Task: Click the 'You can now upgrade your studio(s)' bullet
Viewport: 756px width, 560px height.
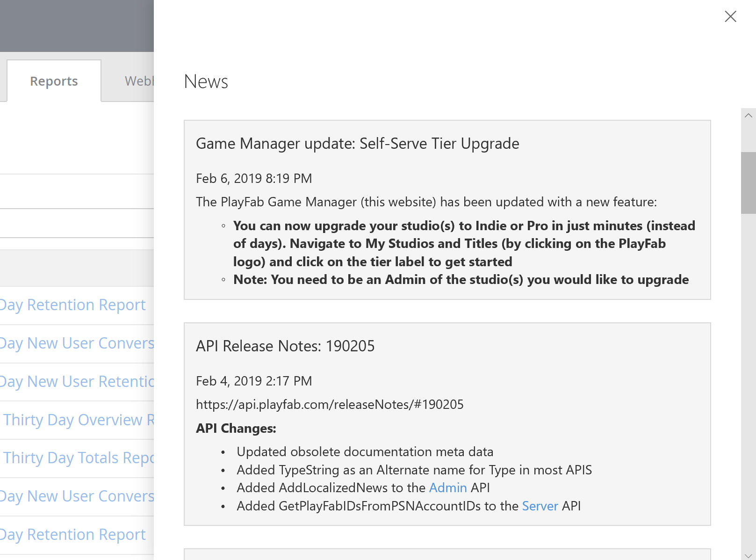Action: pyautogui.click(x=464, y=244)
